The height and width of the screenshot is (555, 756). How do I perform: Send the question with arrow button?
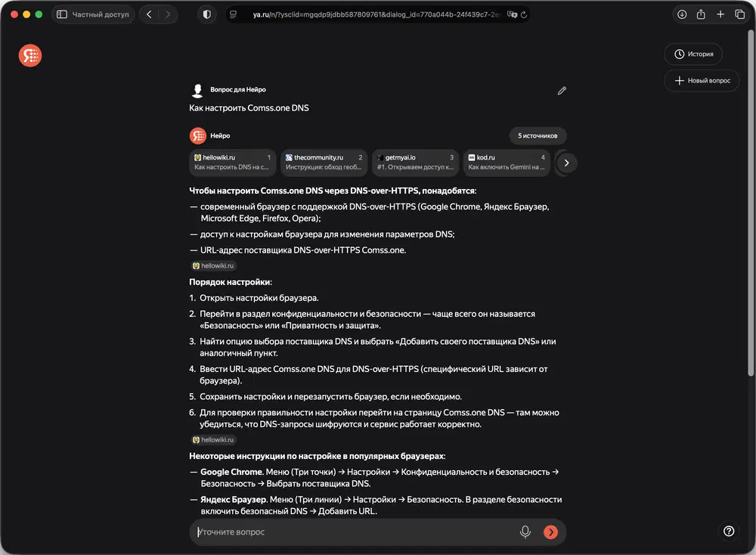[x=550, y=532]
